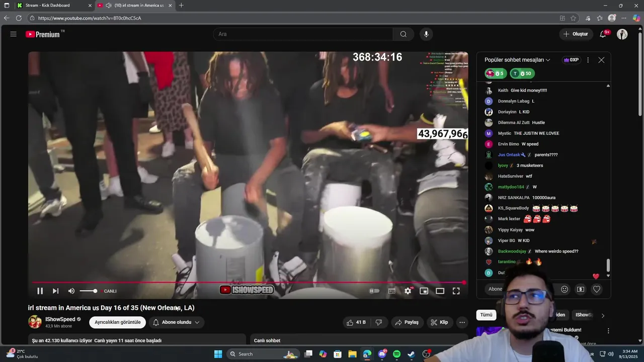Open YouTube notifications bell

(x=603, y=34)
